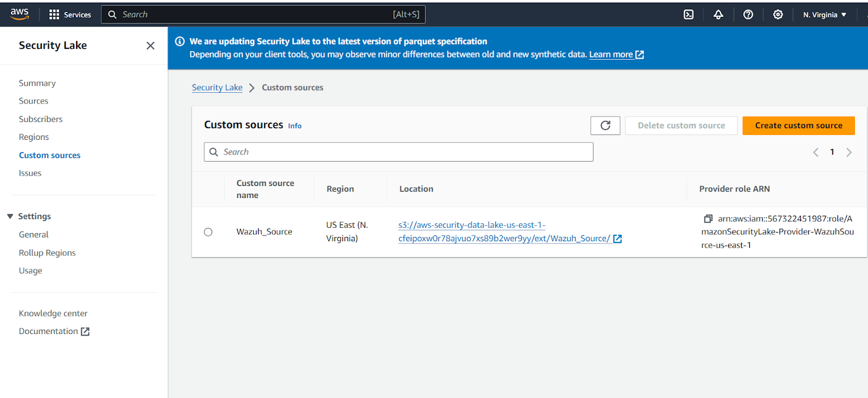Copy the provider role ARN
Viewport: 868px width, 398px height.
point(708,219)
